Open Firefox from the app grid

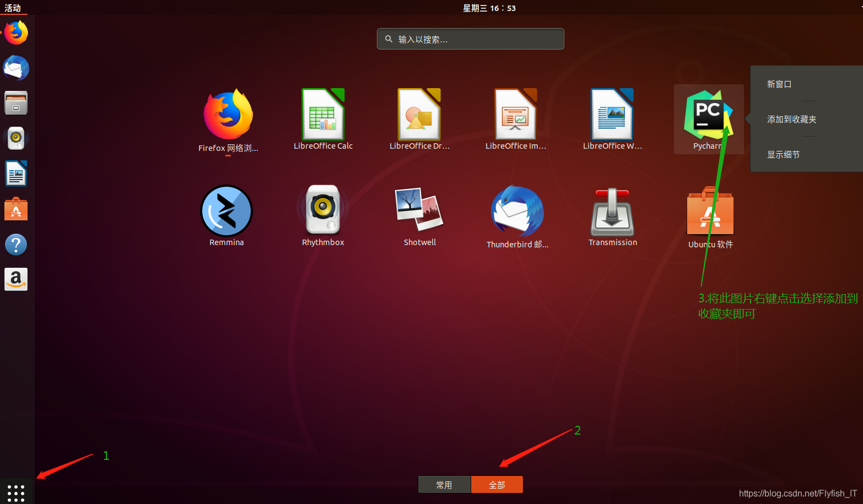tap(228, 115)
